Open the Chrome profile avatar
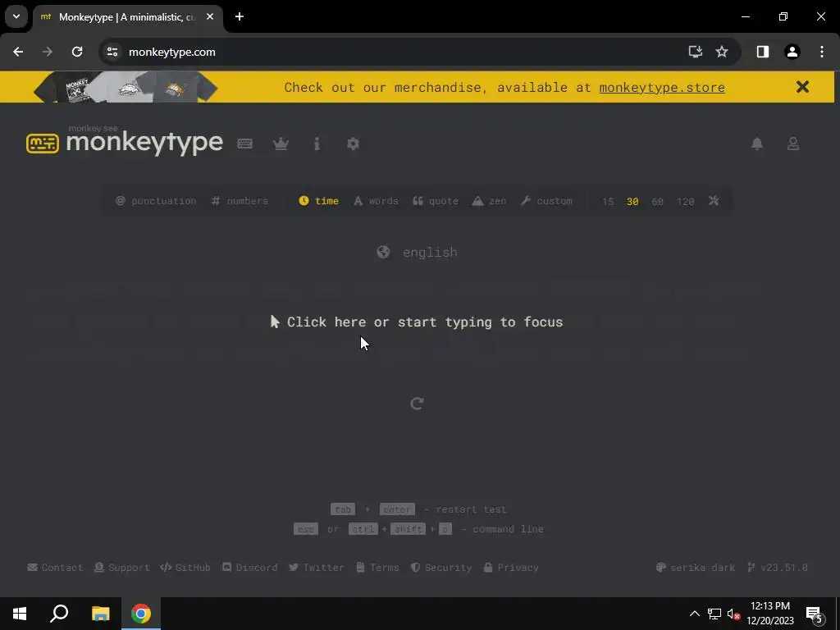Viewport: 840px width, 630px height. (792, 52)
